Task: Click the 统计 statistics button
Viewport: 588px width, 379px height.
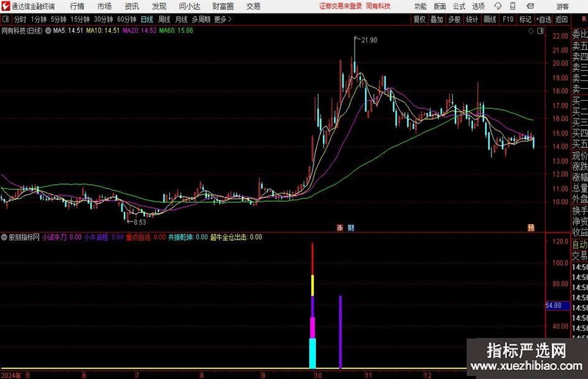Action: tap(472, 19)
